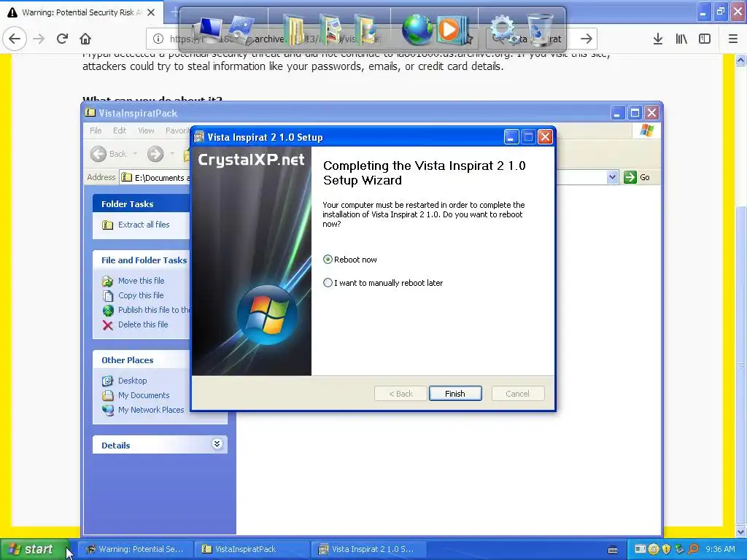The width and height of the screenshot is (747, 560).
Task: Click the search go arrow in browser
Action: [587, 39]
